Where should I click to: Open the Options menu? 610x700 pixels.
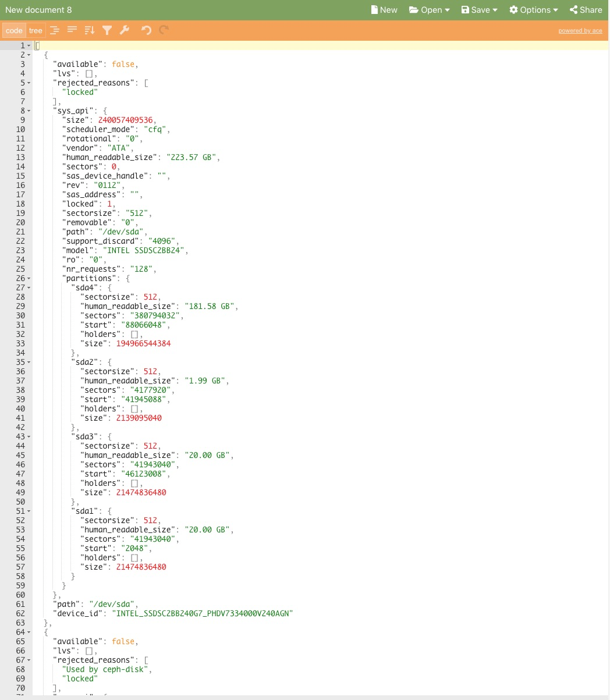point(533,10)
